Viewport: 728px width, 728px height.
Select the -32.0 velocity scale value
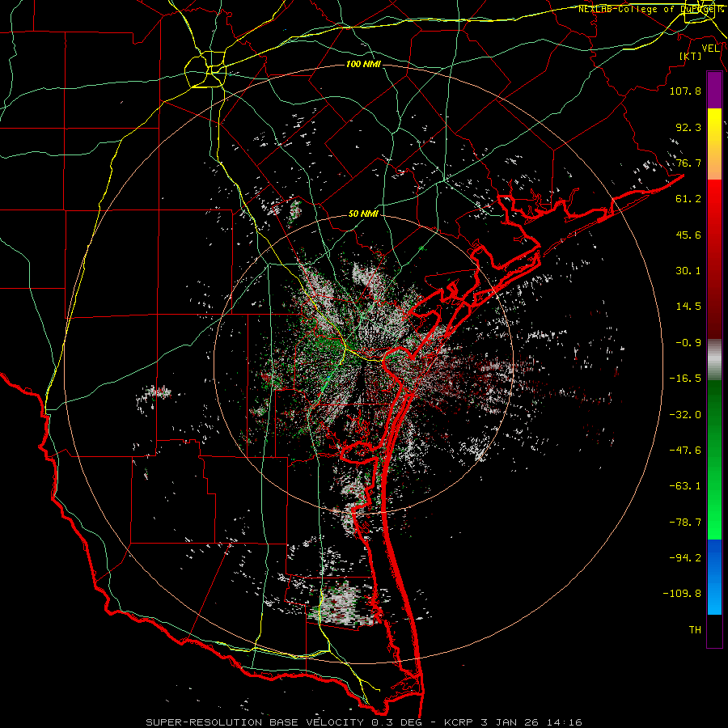[685, 415]
